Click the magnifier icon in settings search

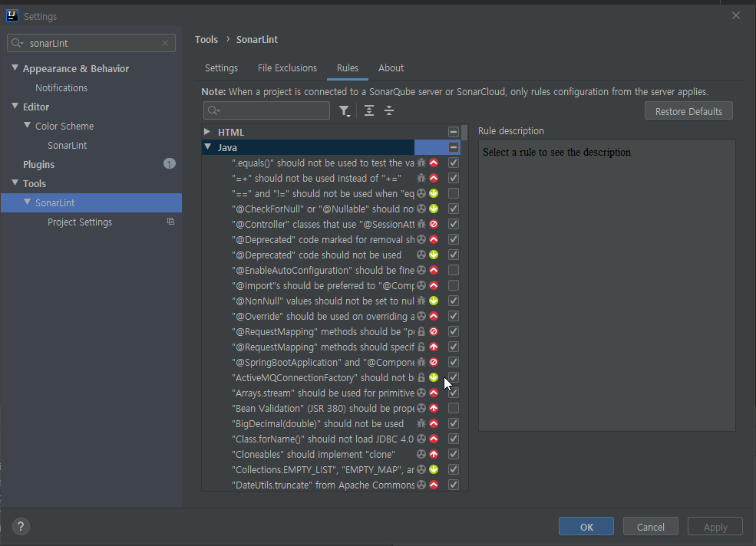point(18,43)
